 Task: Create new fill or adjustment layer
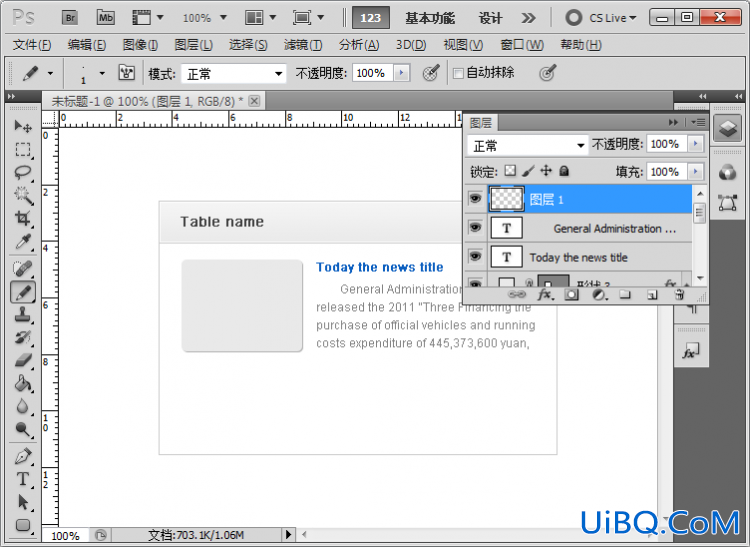(x=599, y=295)
